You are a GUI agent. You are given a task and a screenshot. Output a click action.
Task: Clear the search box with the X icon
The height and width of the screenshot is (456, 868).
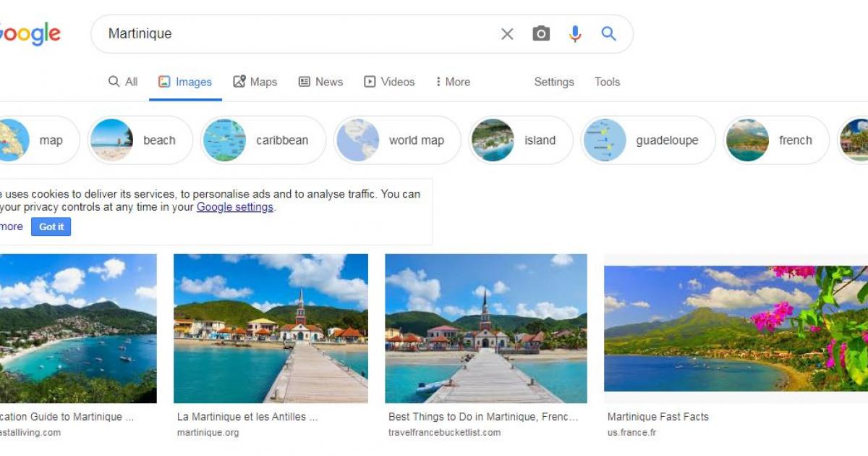[507, 34]
